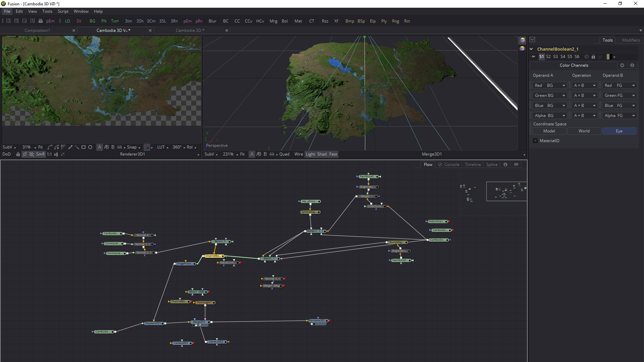Click the 3D cube icon at the viewer's top right
The width and height of the screenshot is (644, 362).
click(522, 40)
